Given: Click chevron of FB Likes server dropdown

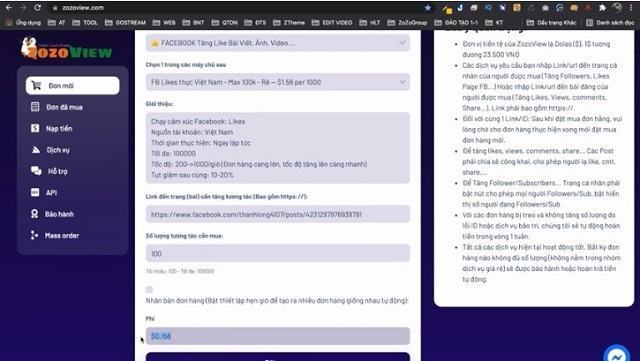Looking at the screenshot, I should [x=402, y=82].
